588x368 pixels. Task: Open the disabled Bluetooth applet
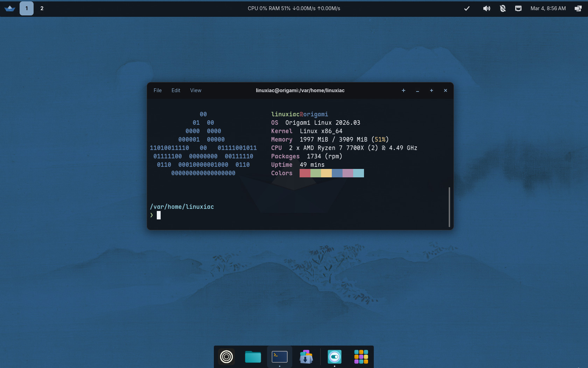503,8
